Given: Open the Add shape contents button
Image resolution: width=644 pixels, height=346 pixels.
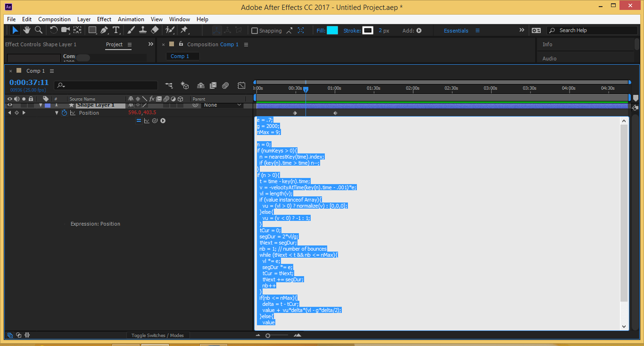Looking at the screenshot, I should [x=419, y=31].
